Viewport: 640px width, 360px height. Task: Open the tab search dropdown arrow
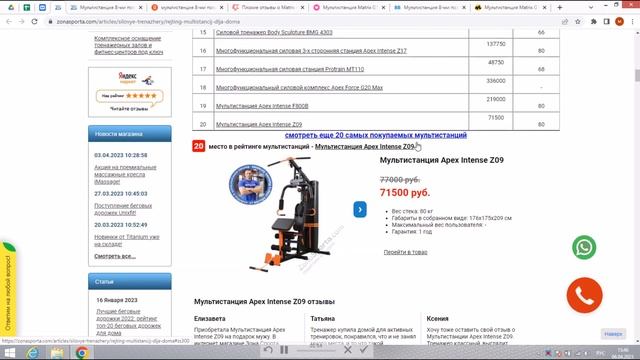pyautogui.click(x=591, y=7)
